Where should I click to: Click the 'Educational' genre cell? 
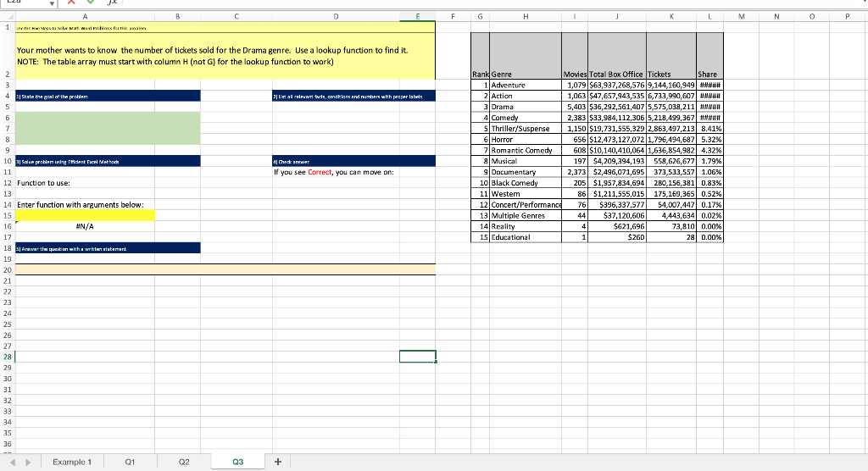pos(526,237)
